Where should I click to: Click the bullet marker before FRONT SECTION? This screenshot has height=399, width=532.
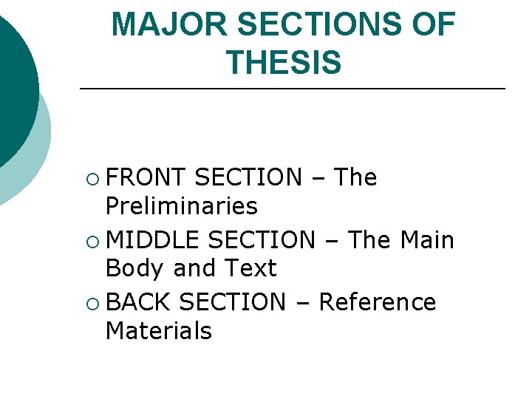tap(92, 179)
